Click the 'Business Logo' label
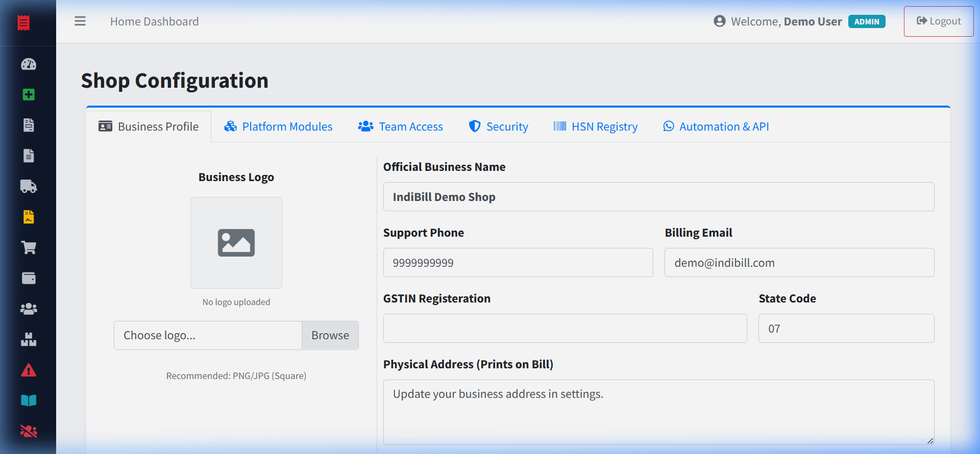980x454 pixels. click(x=236, y=177)
